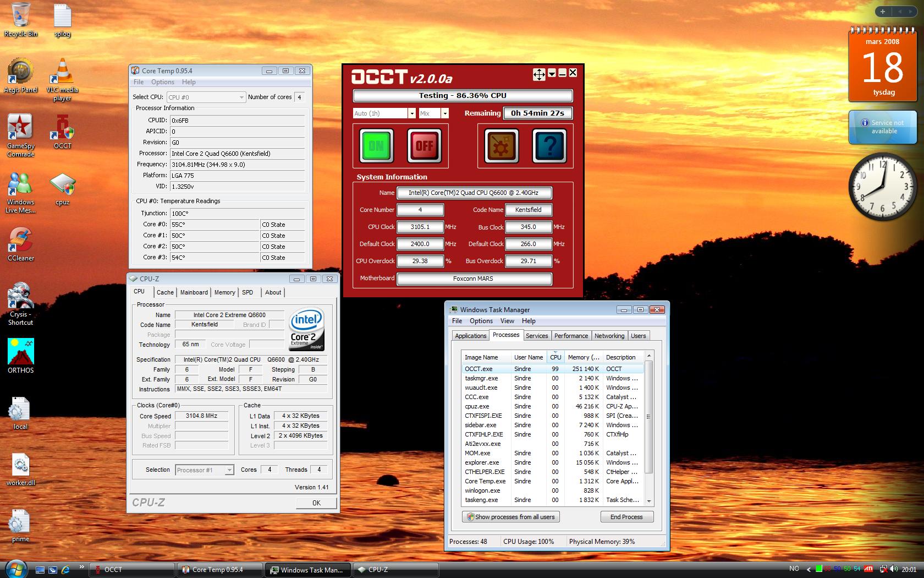Open Recycle Bin desktop icon
This screenshot has width=924, height=578.
click(x=21, y=20)
